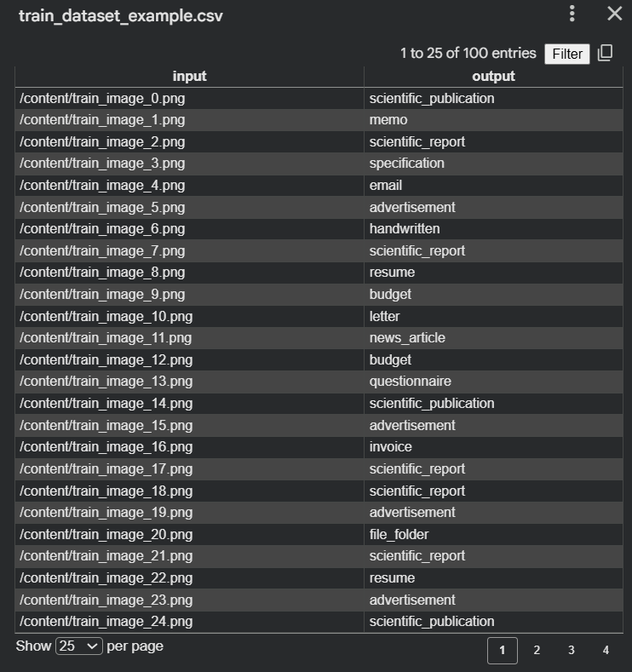Viewport: 632px width, 672px height.
Task: Go to page 3
Action: [571, 650]
